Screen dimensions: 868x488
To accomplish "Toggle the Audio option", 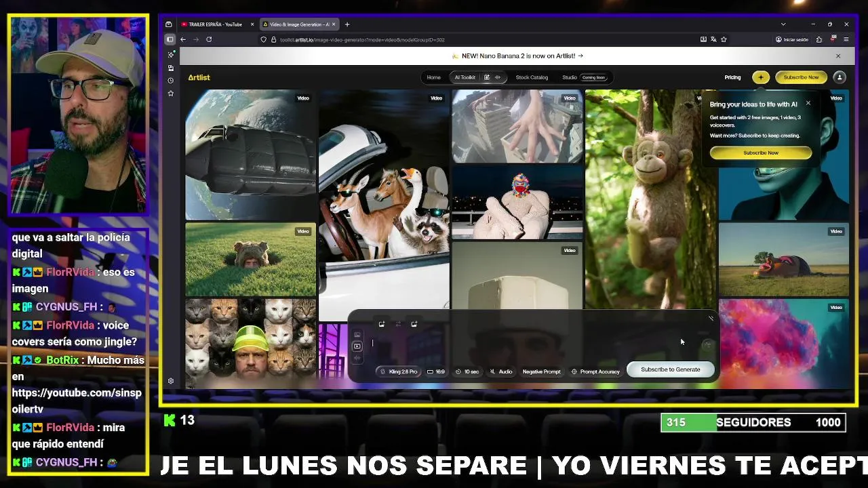I will coord(501,371).
